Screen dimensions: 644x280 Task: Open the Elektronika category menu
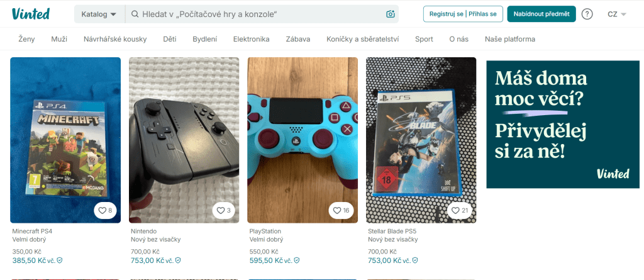tap(252, 39)
